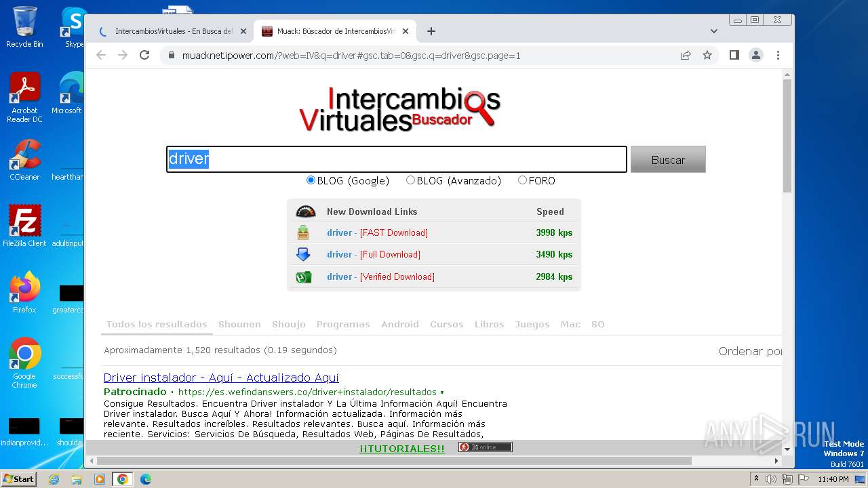This screenshot has width=868, height=488.
Task: Open Driver instalador sponsored result link
Action: tap(221, 378)
